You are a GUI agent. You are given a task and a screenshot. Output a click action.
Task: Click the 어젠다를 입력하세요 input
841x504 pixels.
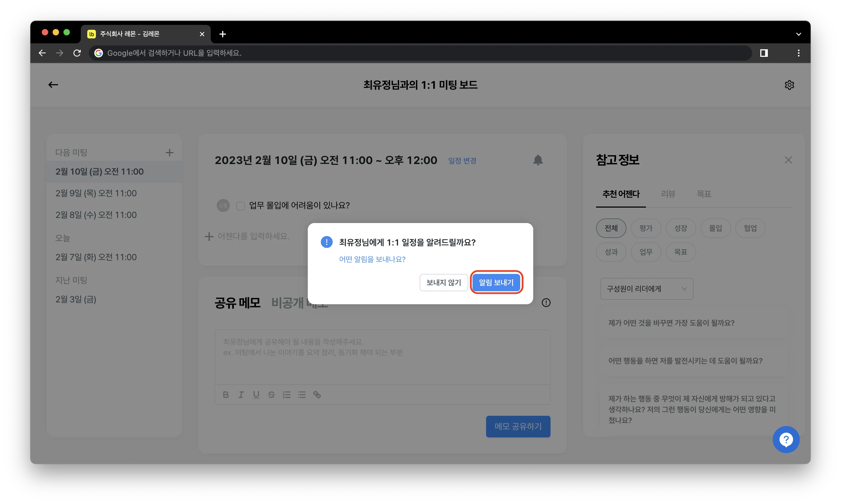click(253, 236)
